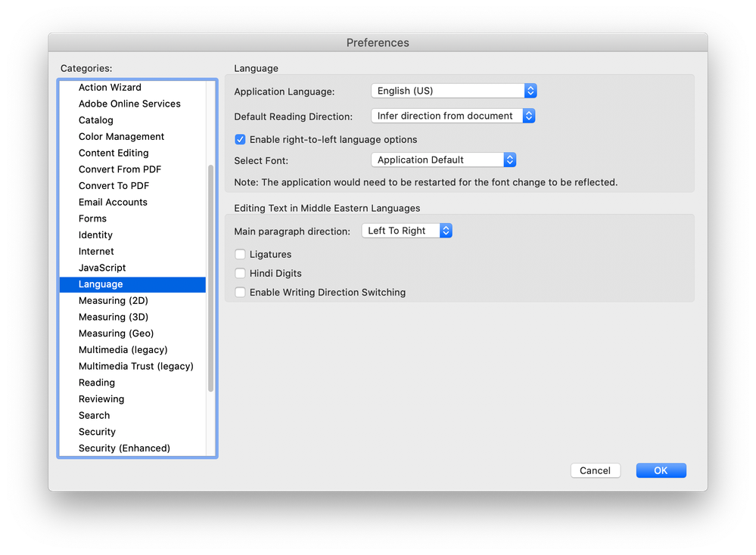Open Convert From PDF category
Screen dimensions: 756x555
pos(132,169)
